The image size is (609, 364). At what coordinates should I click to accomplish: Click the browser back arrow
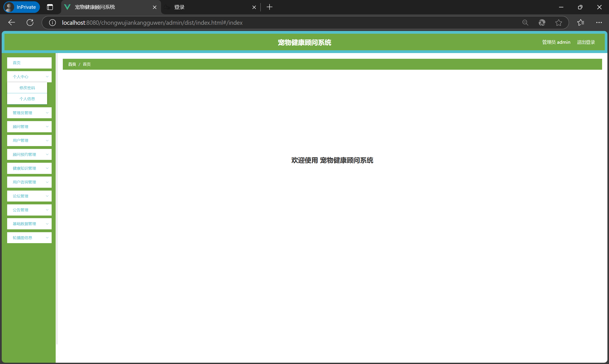point(11,23)
